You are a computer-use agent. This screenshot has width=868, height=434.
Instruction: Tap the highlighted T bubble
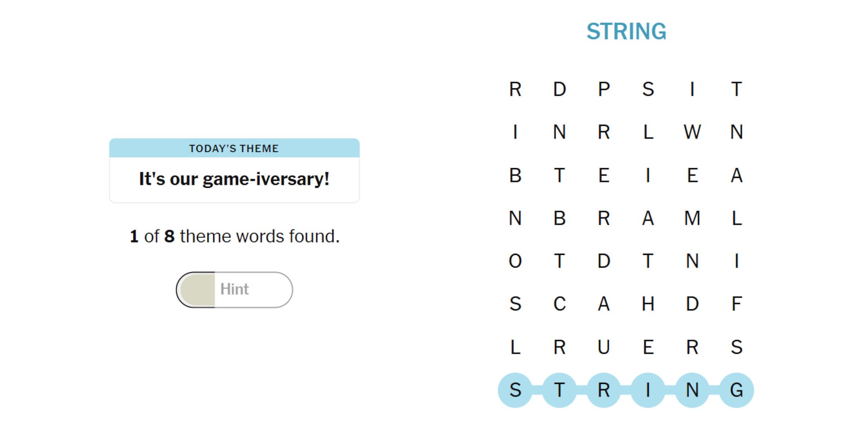point(559,390)
